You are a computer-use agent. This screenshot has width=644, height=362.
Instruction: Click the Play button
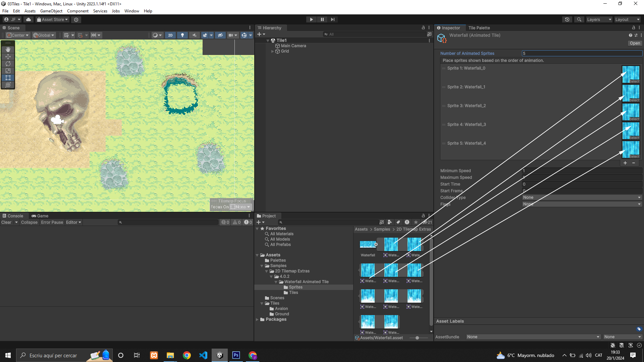[x=311, y=19]
